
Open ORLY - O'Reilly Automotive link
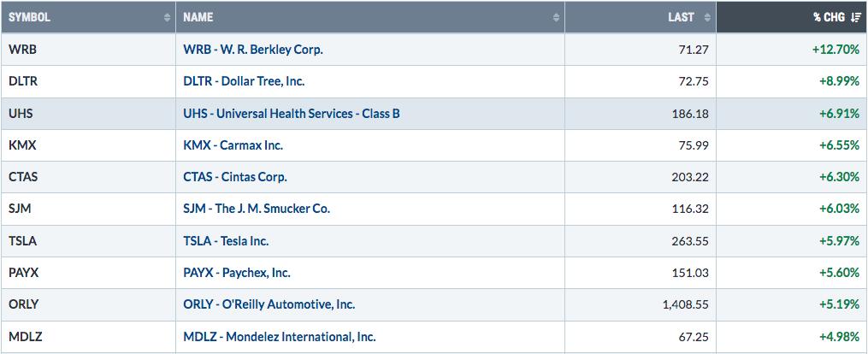point(269,304)
